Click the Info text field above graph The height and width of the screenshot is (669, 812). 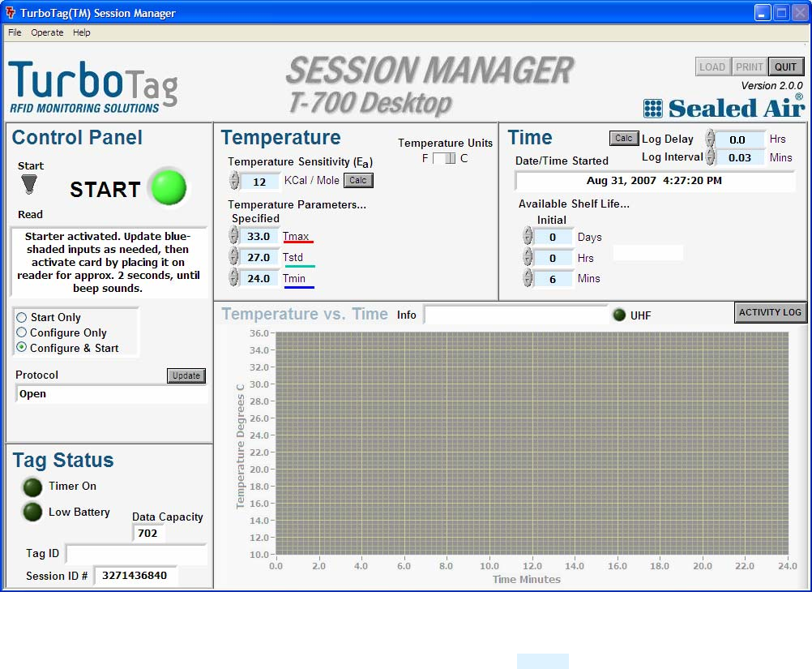515,315
